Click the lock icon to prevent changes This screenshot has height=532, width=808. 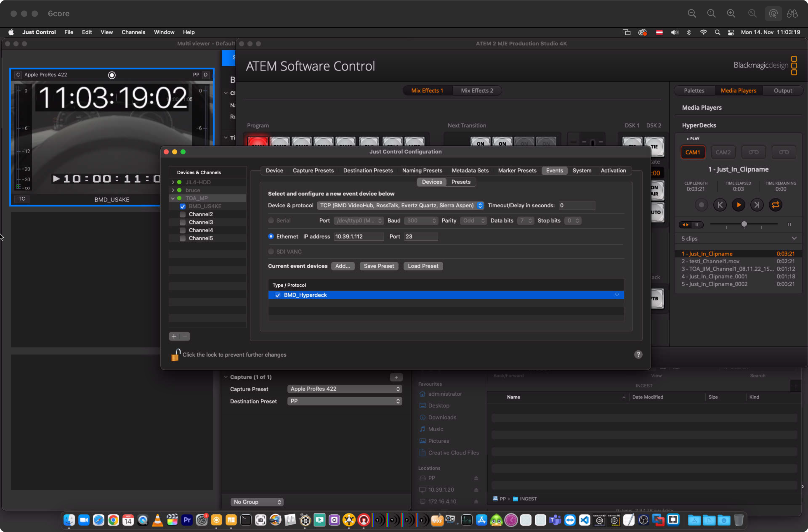[175, 355]
